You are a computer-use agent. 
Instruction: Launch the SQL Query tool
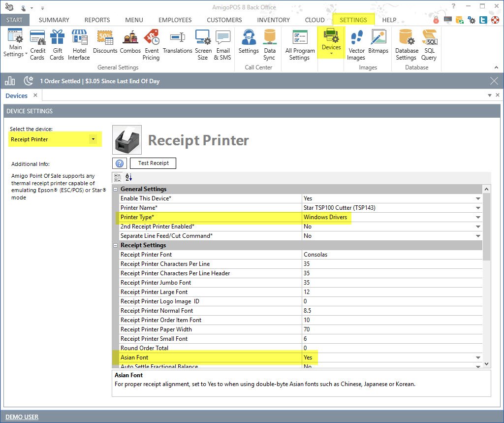(x=429, y=44)
